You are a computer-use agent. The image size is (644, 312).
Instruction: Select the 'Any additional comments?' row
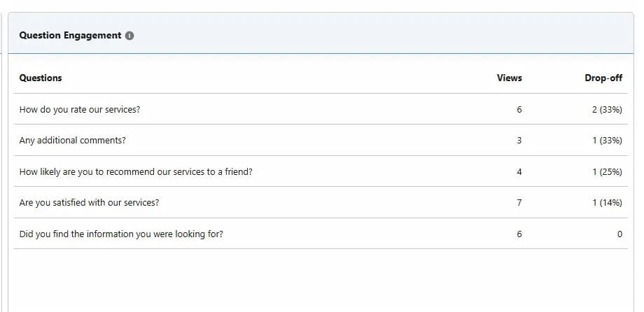point(321,140)
